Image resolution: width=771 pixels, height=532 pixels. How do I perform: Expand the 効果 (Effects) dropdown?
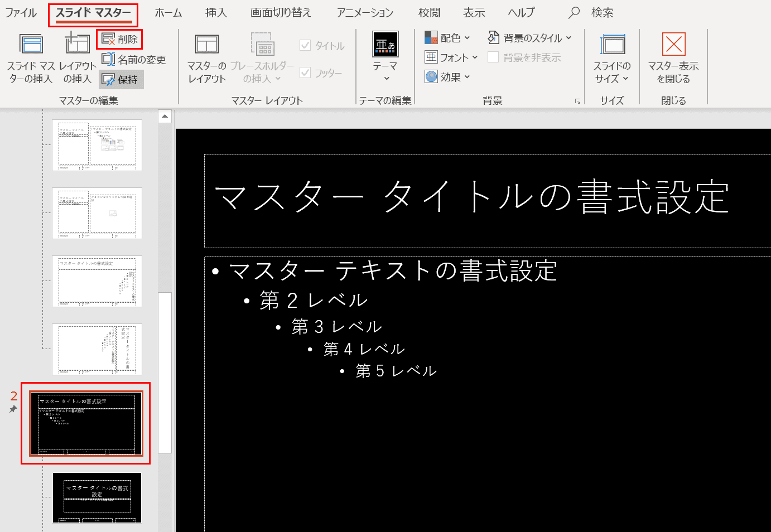pos(447,77)
